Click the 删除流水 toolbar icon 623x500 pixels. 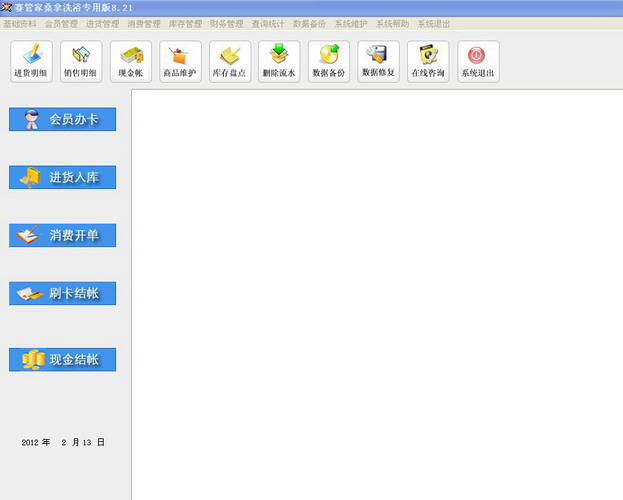pos(279,62)
